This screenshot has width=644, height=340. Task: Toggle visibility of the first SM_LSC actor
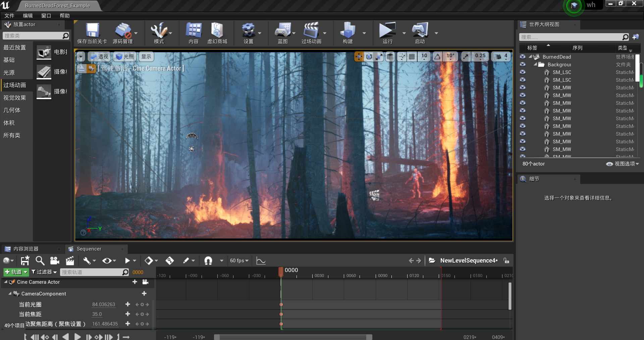point(523,72)
